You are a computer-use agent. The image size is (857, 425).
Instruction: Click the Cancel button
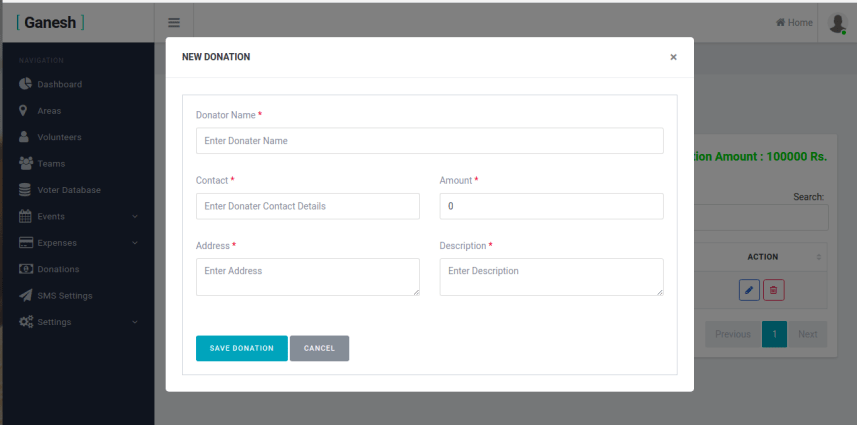pyautogui.click(x=319, y=348)
